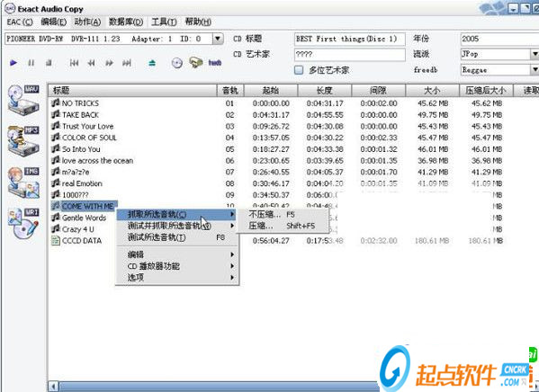
Task: Eject the CD using the eject icon
Action: [152, 63]
